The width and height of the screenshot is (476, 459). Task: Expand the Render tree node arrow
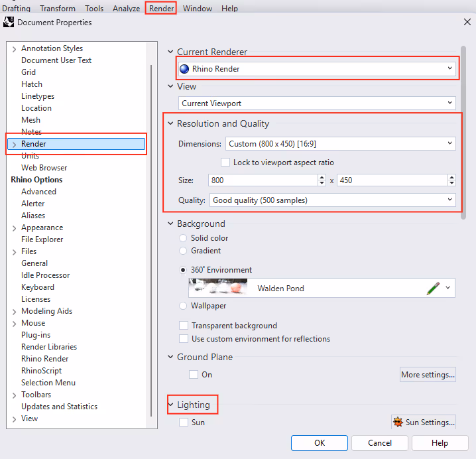click(x=14, y=145)
